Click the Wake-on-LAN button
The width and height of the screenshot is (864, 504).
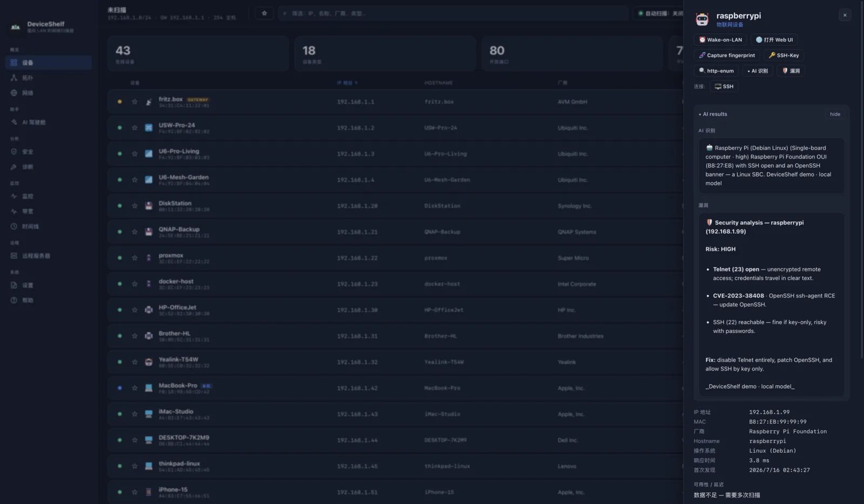point(720,40)
